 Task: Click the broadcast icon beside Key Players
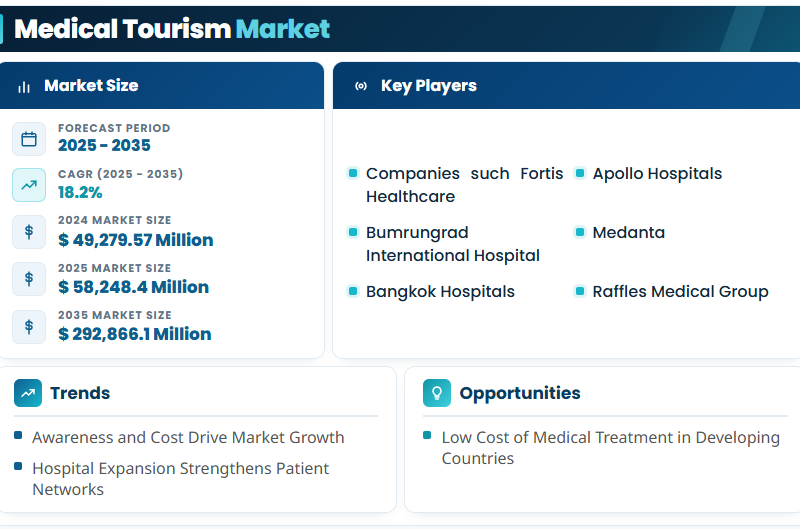tap(361, 86)
